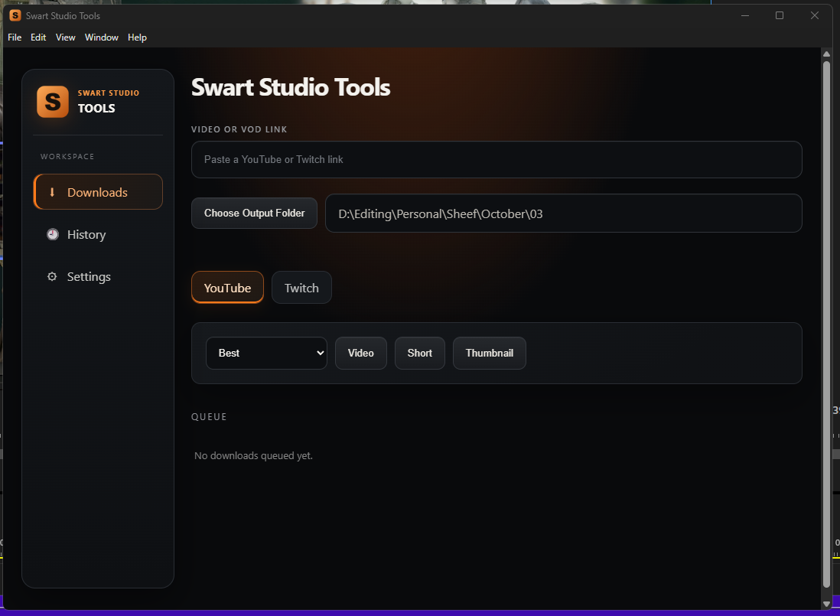Expand the Best quality dropdown

coord(266,353)
